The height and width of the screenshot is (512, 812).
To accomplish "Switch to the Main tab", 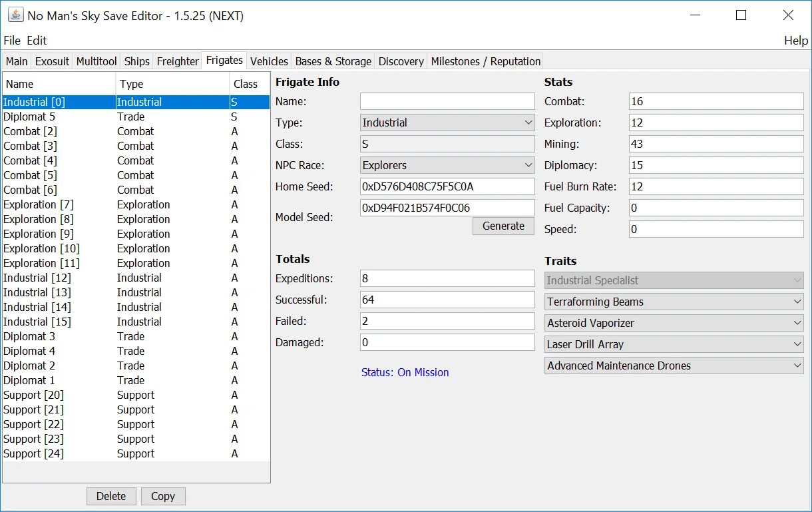I will 17,61.
